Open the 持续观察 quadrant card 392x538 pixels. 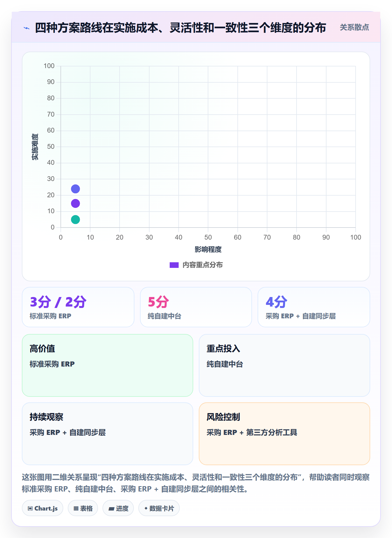pyautogui.click(x=108, y=434)
